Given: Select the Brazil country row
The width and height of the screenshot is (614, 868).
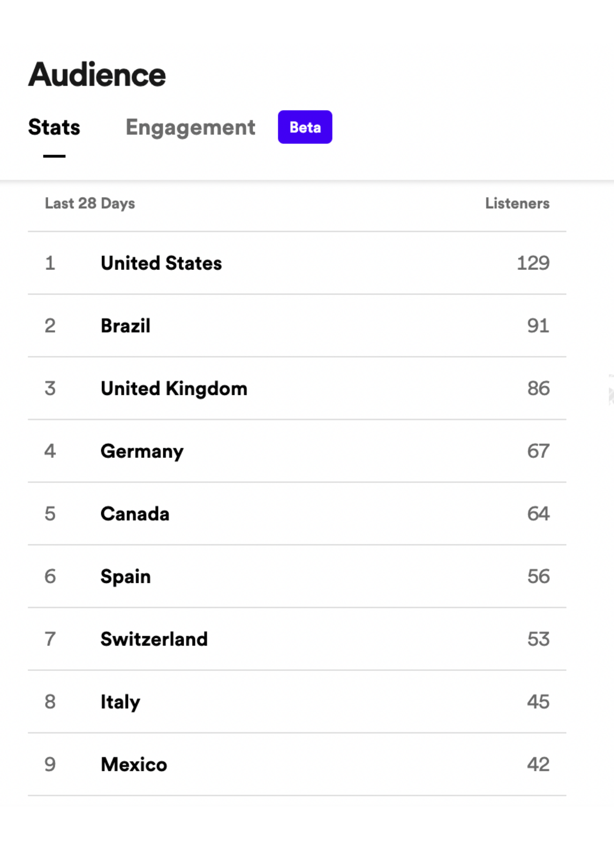Looking at the screenshot, I should (x=125, y=326).
